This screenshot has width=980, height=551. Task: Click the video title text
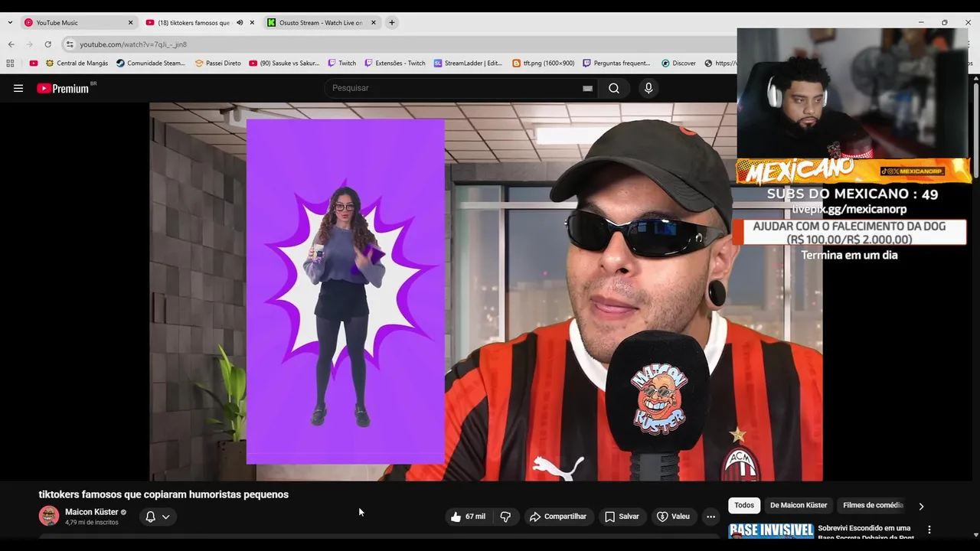click(164, 494)
